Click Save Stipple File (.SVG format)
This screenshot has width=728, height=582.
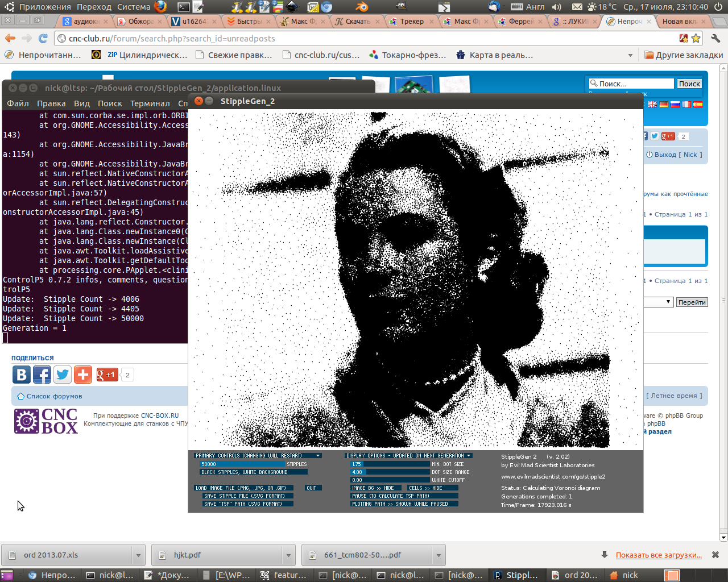248,496
